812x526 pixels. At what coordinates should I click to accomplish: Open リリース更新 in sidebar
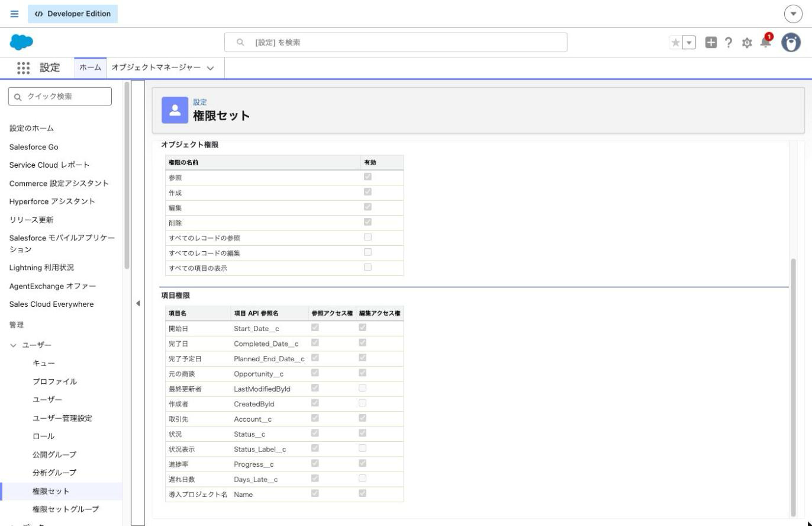pyautogui.click(x=31, y=220)
